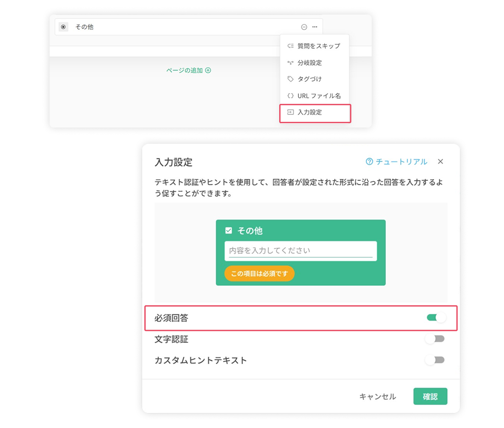Click the 文字認証 label text
The image size is (504, 428).
pos(171,339)
